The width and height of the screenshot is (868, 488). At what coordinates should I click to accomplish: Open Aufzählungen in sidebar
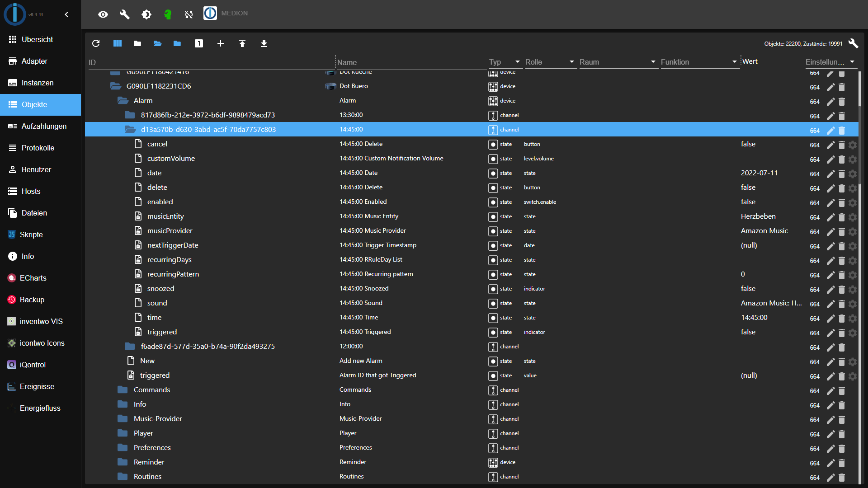[41, 126]
